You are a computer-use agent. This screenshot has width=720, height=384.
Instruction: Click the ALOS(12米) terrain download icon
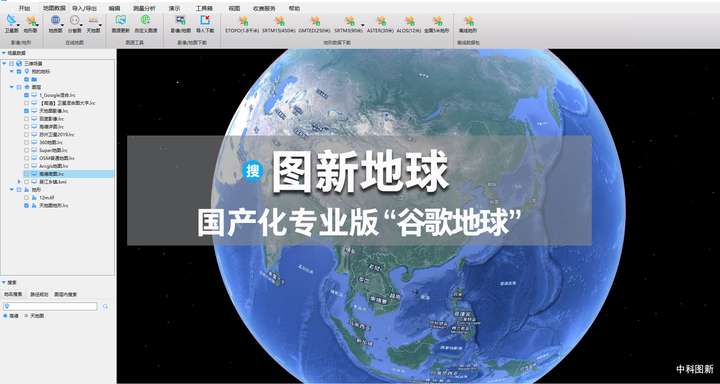[x=410, y=21]
